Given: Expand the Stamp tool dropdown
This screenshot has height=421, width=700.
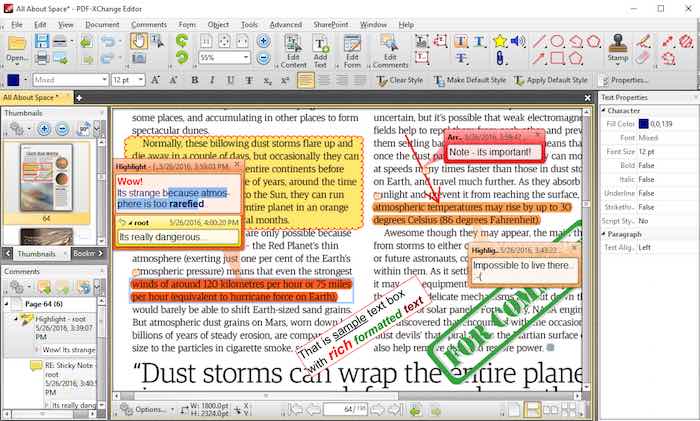Looking at the screenshot, I should coord(618,65).
